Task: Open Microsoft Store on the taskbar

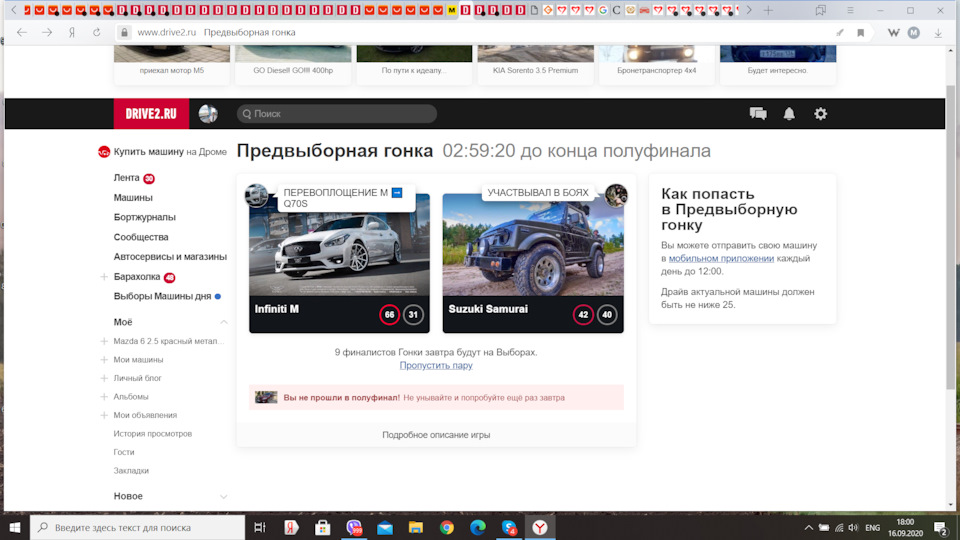Action: (x=322, y=527)
